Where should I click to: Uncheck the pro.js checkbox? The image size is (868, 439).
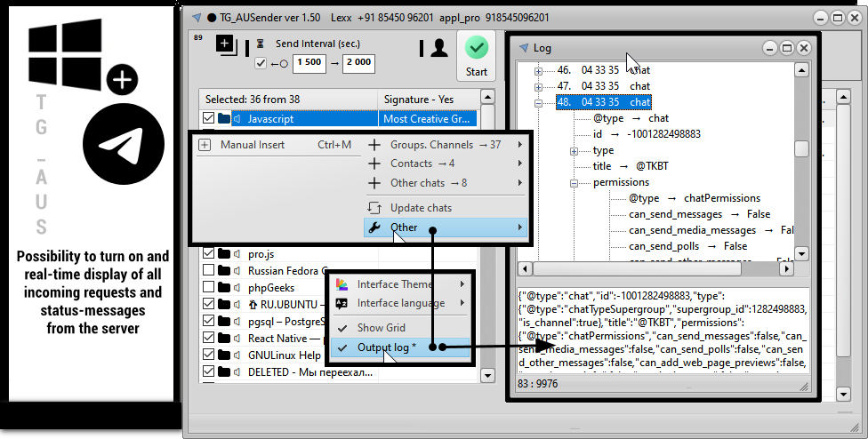click(208, 254)
